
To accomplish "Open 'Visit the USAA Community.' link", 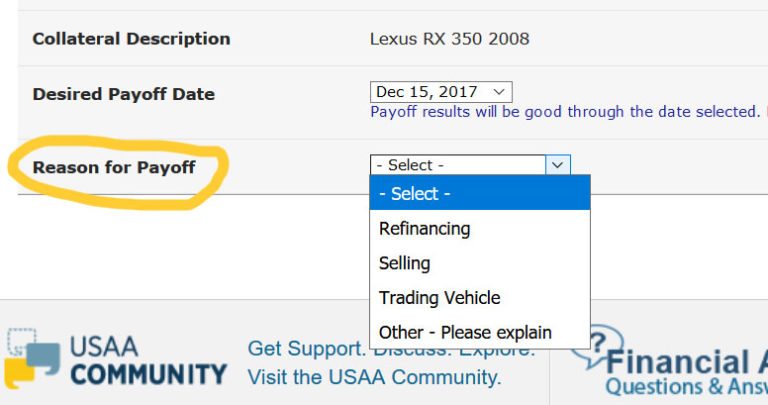I will [x=374, y=378].
